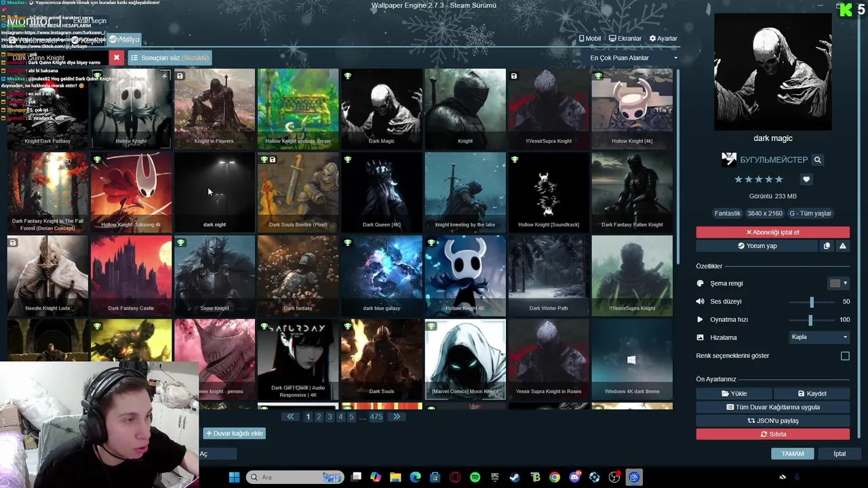The height and width of the screenshot is (488, 868).
Task: Open Microsoft Edge from the taskbar
Action: (415, 477)
